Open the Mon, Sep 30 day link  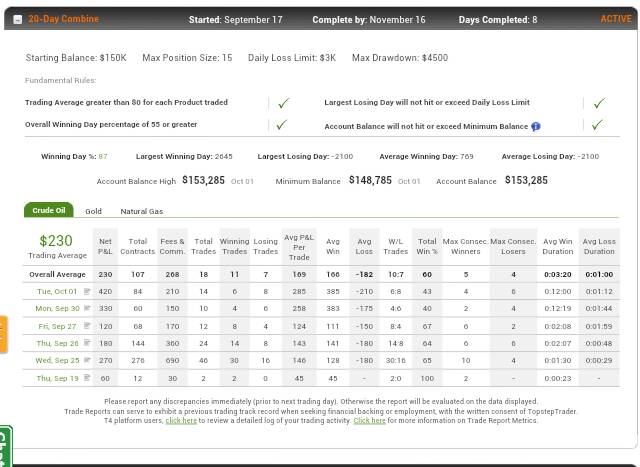pyautogui.click(x=57, y=308)
